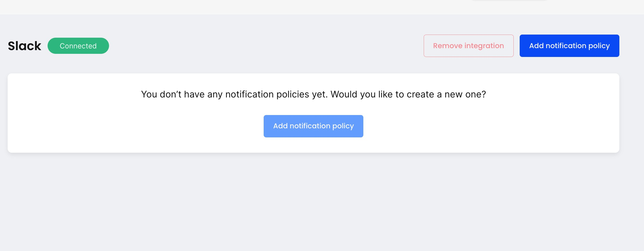The height and width of the screenshot is (251, 644).
Task: Click the empty notification policies message text
Action: point(313,94)
